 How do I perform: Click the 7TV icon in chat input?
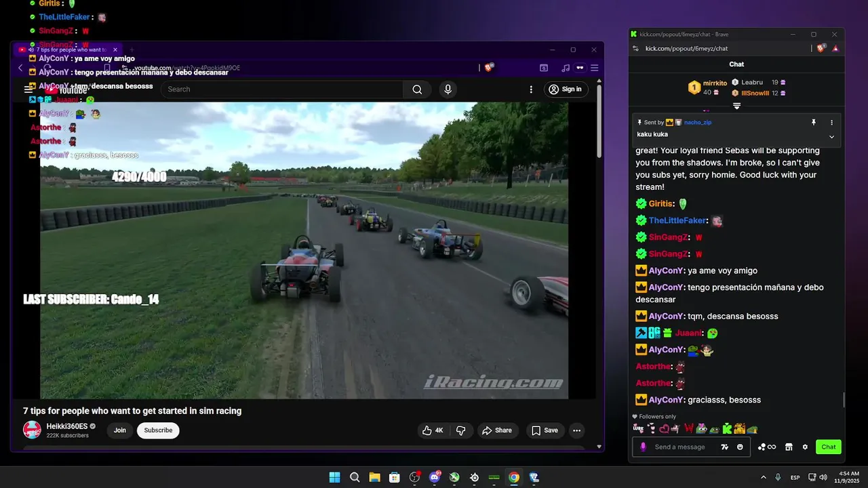pos(725,447)
